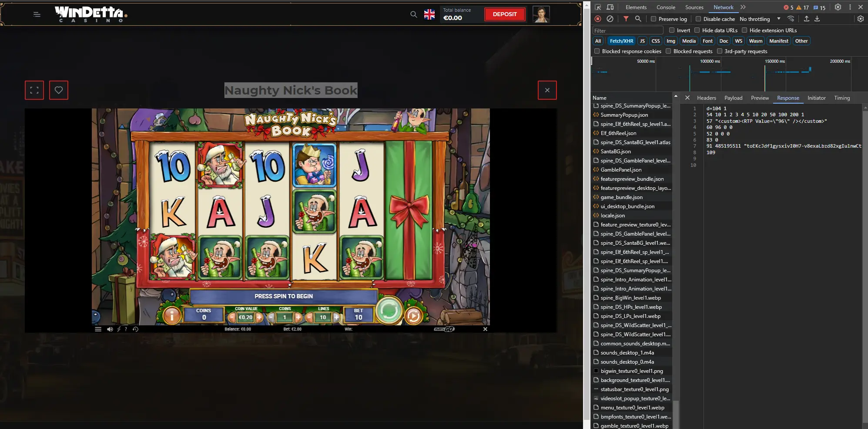Image resolution: width=868 pixels, height=429 pixels.
Task: Open the WinDetta hamburger menu
Action: click(x=37, y=14)
